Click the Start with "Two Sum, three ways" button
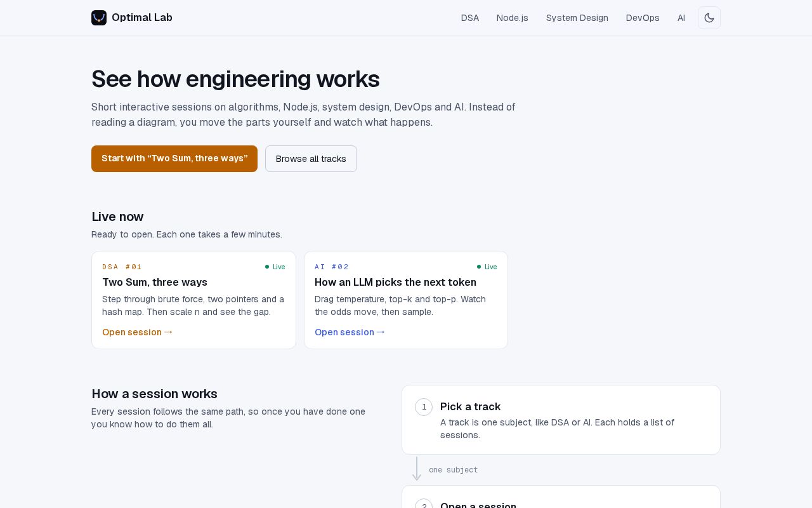The height and width of the screenshot is (508, 812). pyautogui.click(x=174, y=159)
